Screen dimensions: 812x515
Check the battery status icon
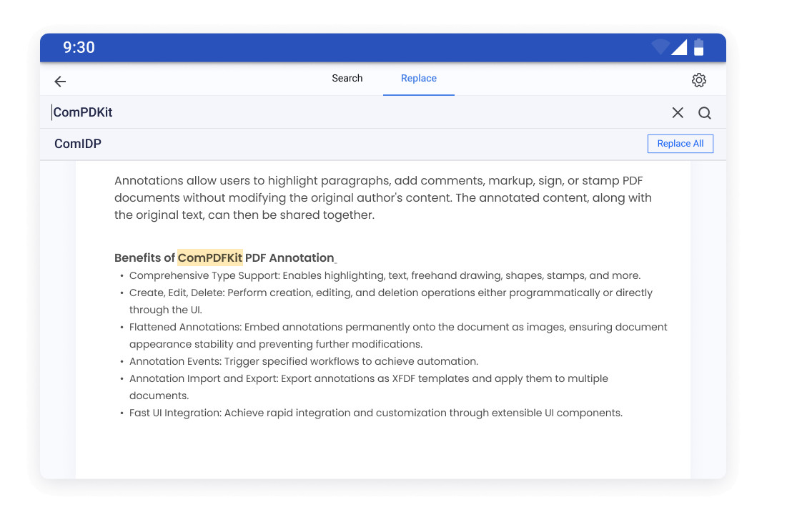click(698, 47)
